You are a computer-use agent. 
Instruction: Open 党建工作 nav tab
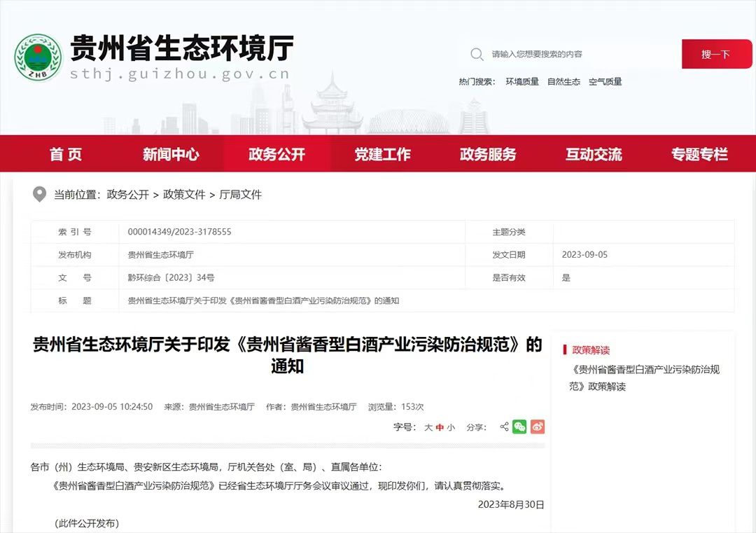point(382,154)
